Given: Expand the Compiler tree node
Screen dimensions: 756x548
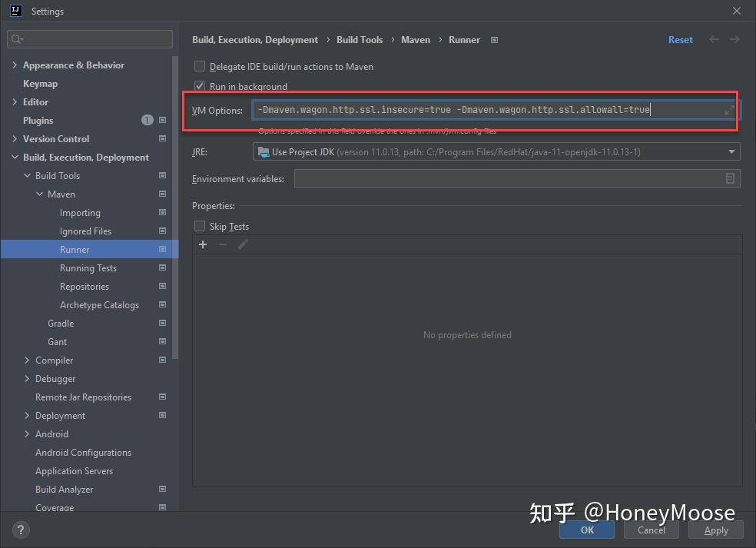Looking at the screenshot, I should [x=28, y=360].
